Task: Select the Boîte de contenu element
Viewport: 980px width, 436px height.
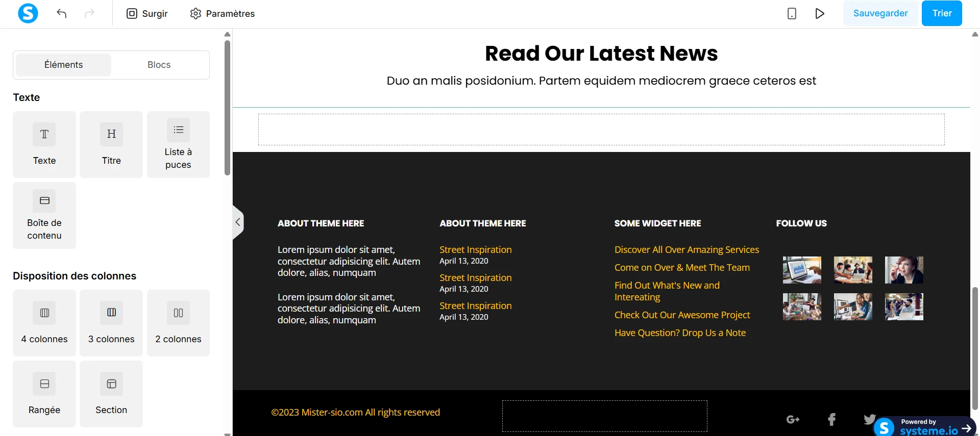Action: pos(44,215)
